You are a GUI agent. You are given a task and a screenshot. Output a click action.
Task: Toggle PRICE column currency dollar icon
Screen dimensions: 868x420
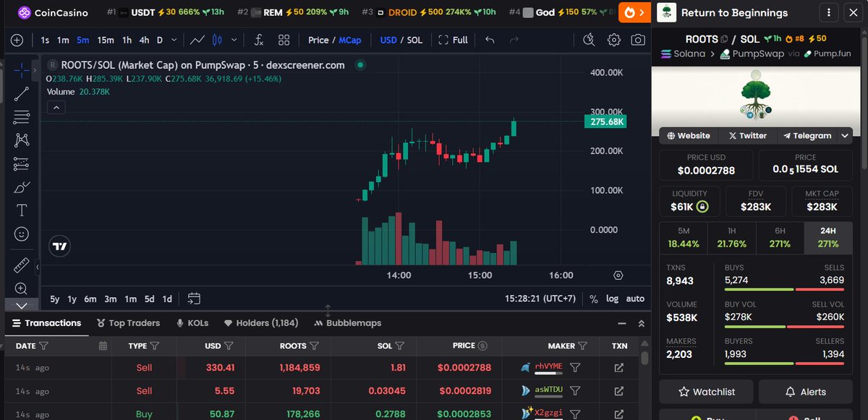click(x=483, y=346)
